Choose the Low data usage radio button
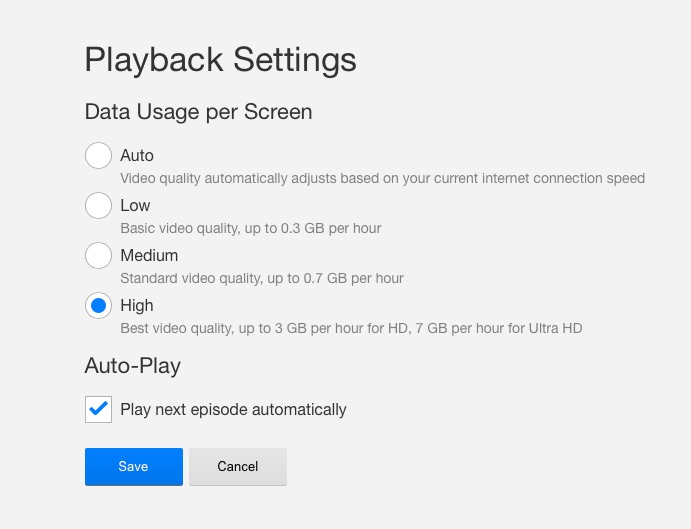691x529 pixels. 98,206
